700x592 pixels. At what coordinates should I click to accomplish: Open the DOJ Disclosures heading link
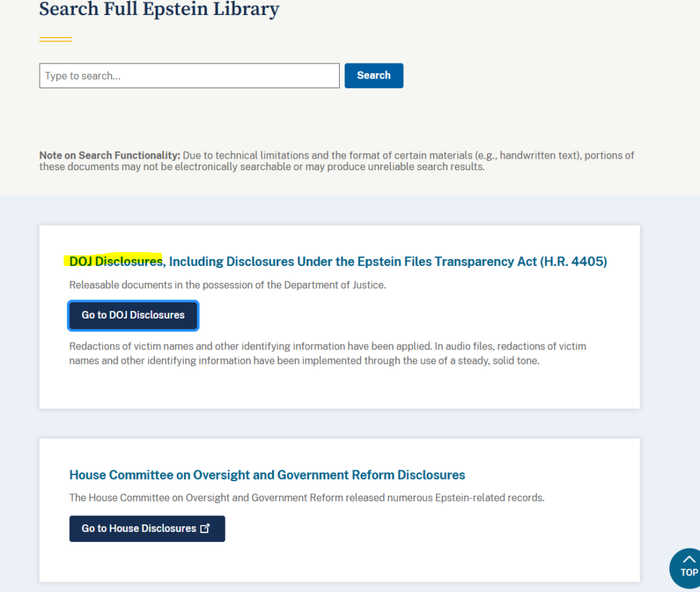pos(337,261)
